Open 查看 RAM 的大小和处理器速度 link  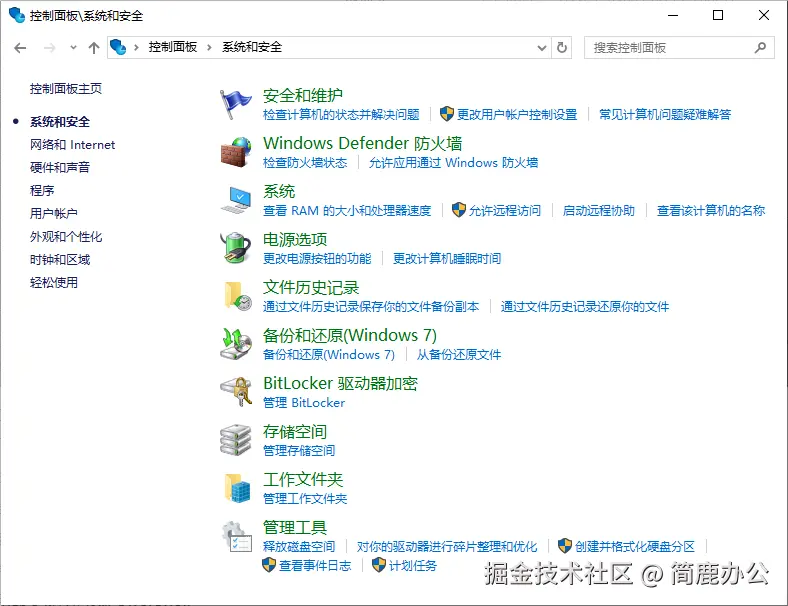347,211
